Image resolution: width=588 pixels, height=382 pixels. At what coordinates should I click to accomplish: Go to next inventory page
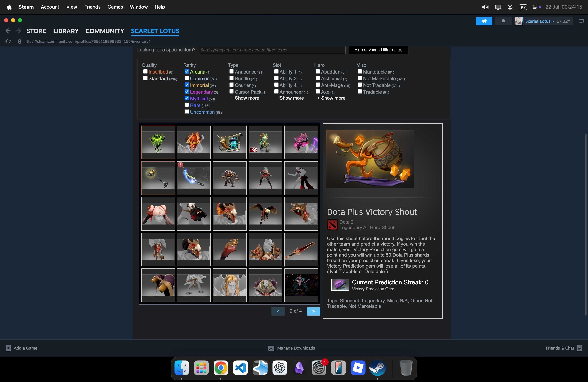313,311
